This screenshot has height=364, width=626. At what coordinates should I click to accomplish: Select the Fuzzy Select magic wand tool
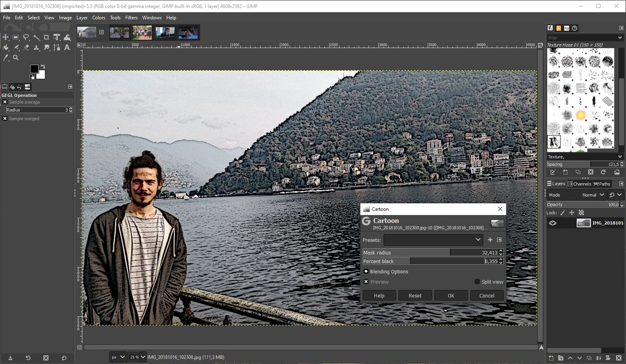tap(36, 37)
